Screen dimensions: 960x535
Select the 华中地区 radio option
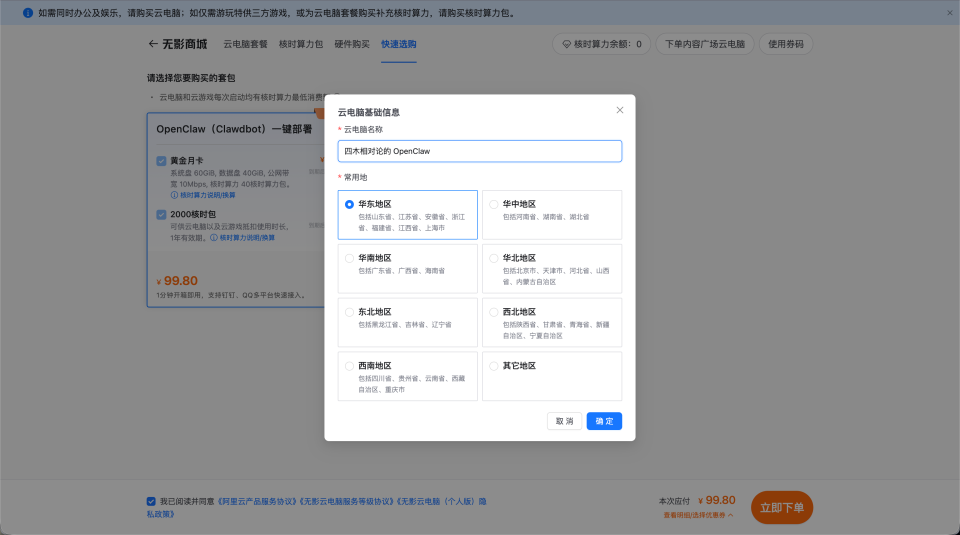(x=493, y=204)
